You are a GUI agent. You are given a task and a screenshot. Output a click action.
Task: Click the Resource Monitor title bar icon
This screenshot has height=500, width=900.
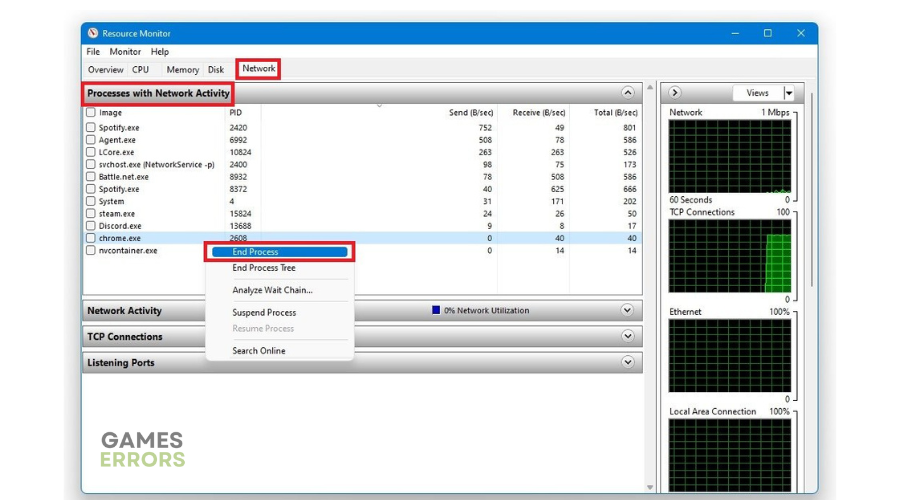[x=93, y=33]
